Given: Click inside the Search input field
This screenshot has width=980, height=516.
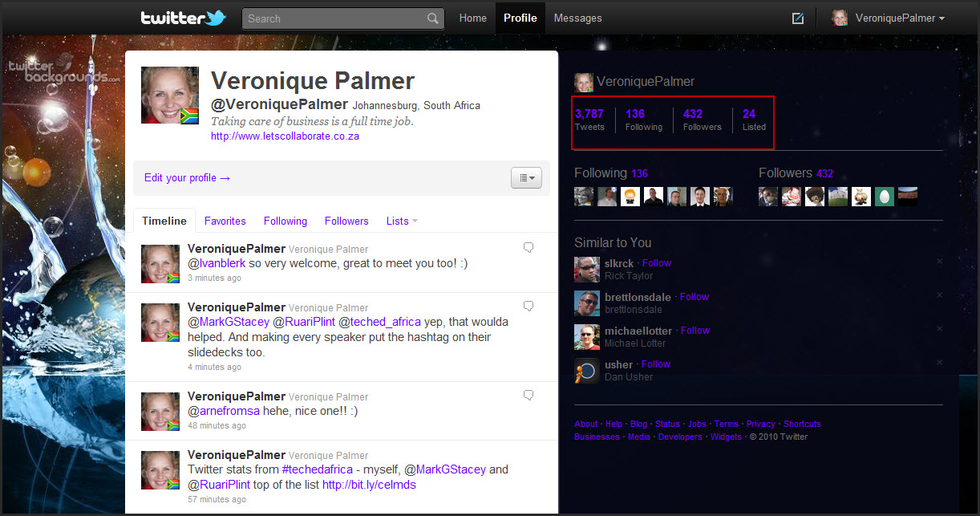Looking at the screenshot, I should coord(333,18).
